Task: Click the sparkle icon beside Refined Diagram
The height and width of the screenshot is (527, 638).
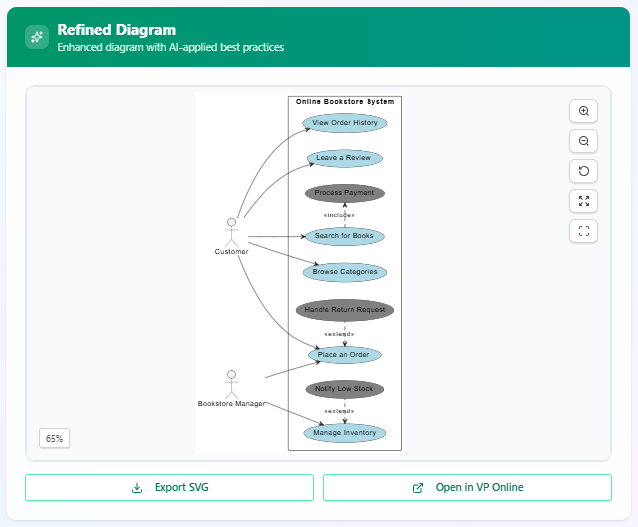Action: point(37,37)
